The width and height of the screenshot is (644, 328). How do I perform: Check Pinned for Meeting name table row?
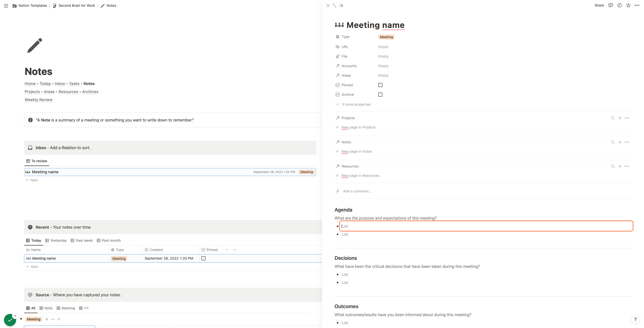[x=204, y=258]
